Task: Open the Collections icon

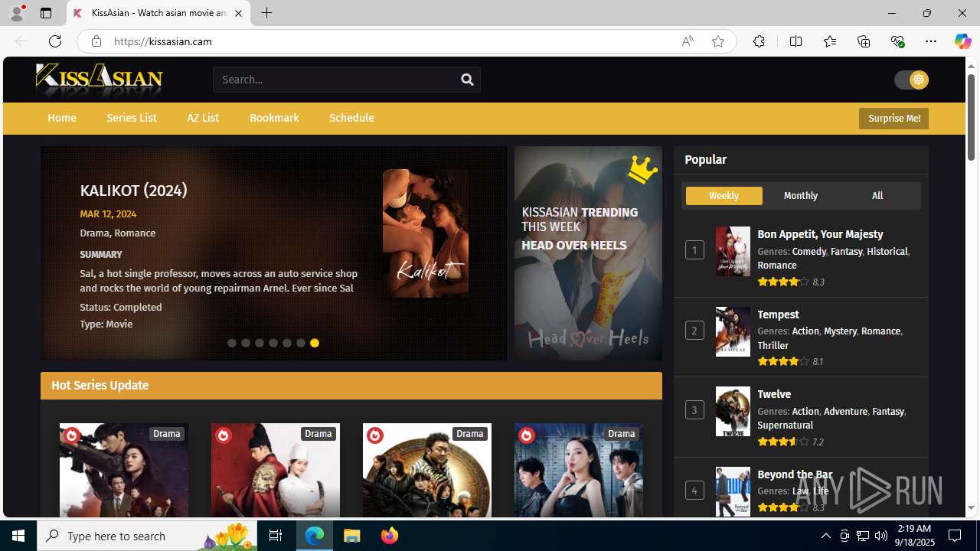Action: (864, 41)
